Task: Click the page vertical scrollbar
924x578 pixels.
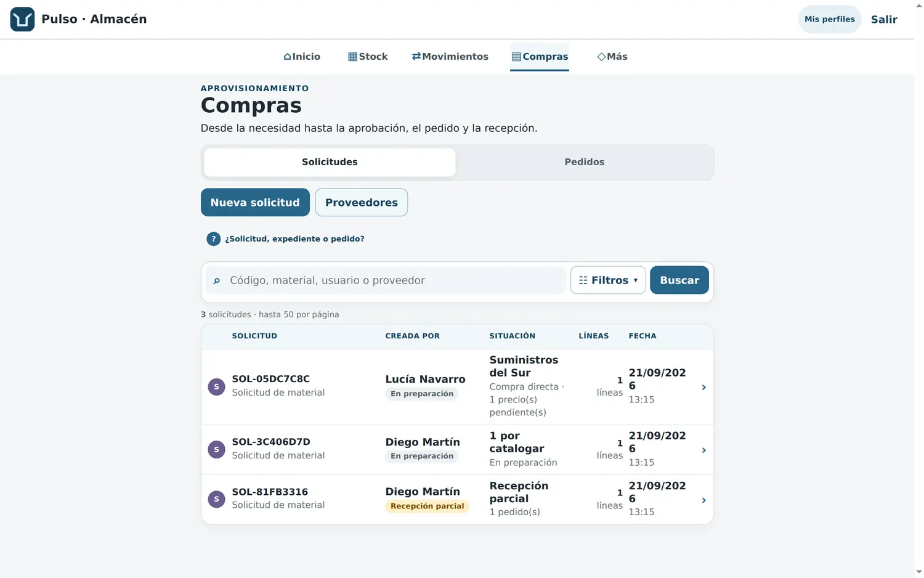Action: 919,289
